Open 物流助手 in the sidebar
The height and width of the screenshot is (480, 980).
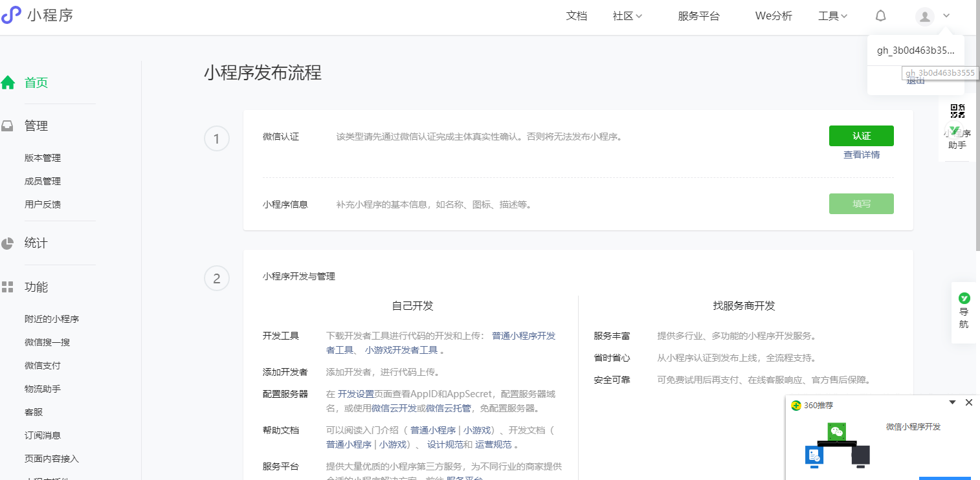[43, 389]
